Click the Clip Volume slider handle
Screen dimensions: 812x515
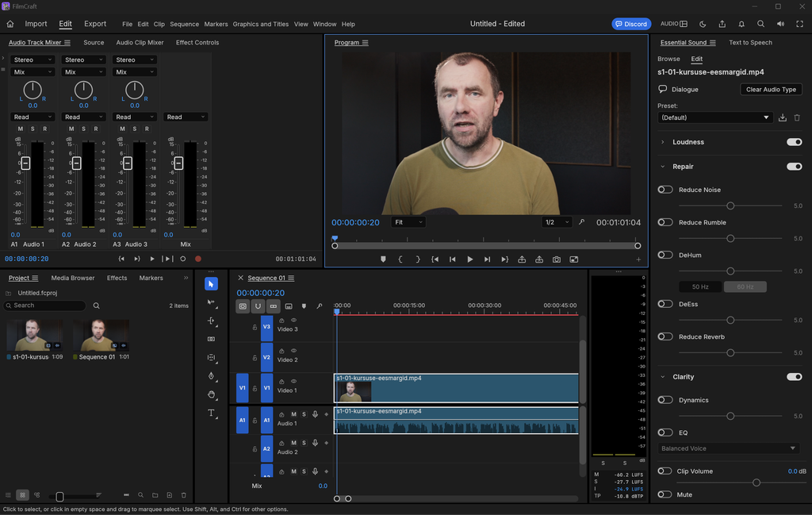pos(756,483)
